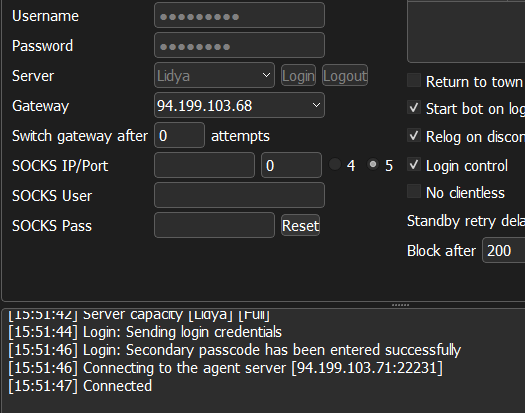525x413 pixels.
Task: Enable the No clientless checkbox
Action: click(414, 191)
